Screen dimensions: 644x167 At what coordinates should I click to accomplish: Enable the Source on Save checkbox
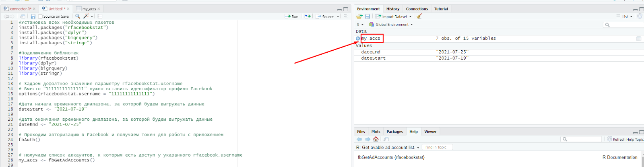pos(40,16)
